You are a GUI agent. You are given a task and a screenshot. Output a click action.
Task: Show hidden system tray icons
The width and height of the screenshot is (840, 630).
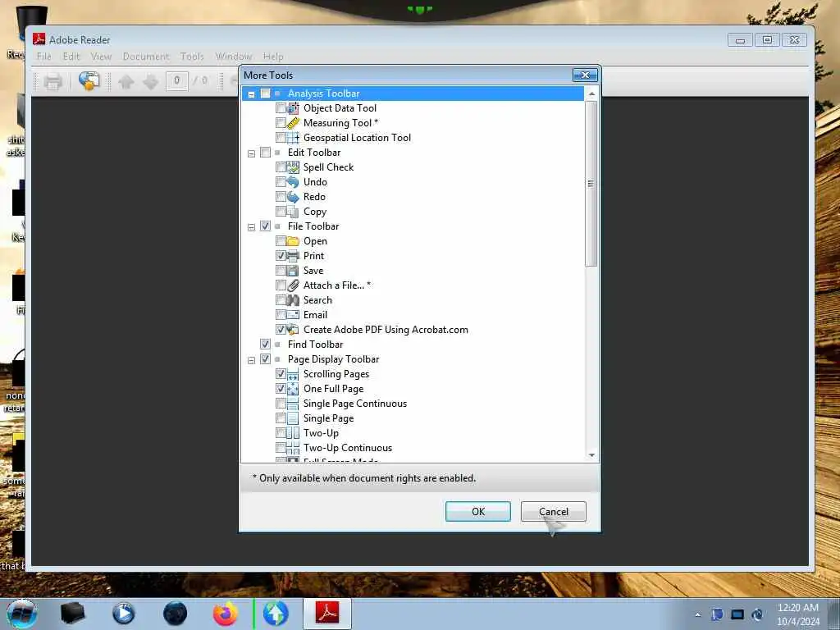697,615
